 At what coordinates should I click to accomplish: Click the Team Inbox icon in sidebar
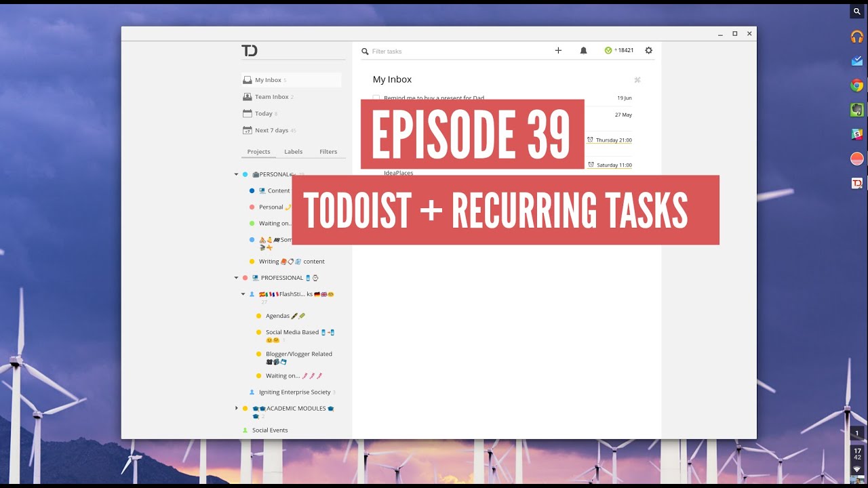click(248, 97)
